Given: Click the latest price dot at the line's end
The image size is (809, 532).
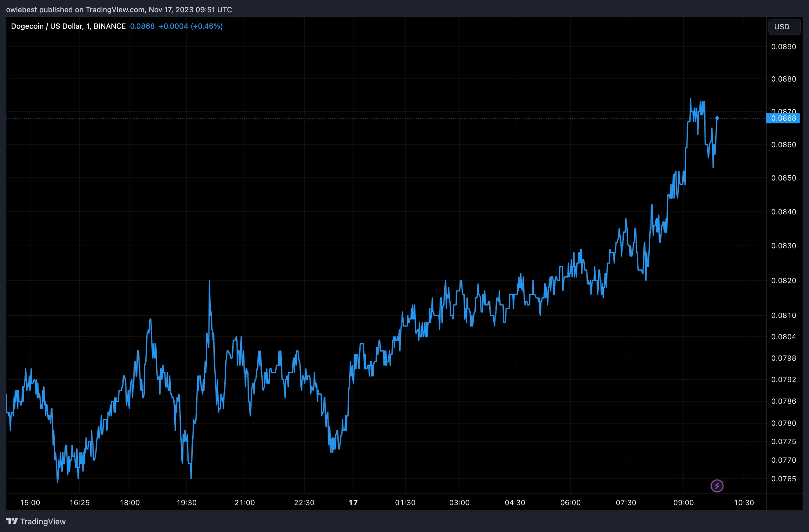Looking at the screenshot, I should coord(717,118).
